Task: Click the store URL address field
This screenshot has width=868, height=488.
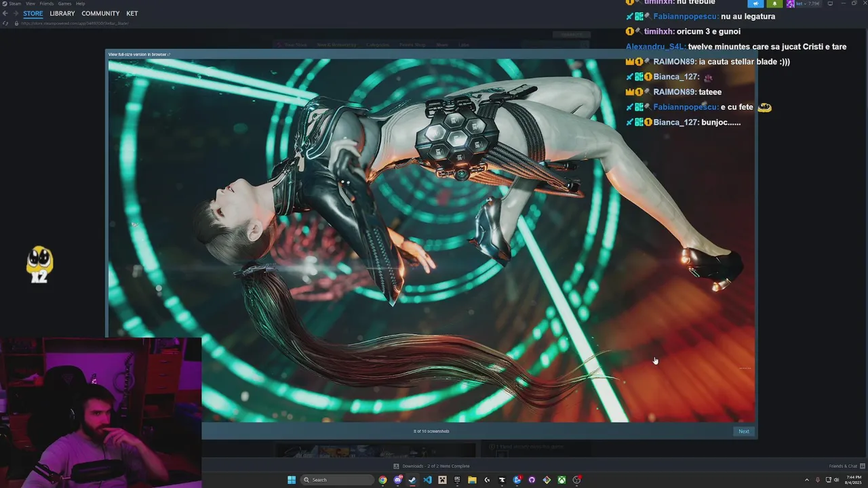Action: click(75, 23)
